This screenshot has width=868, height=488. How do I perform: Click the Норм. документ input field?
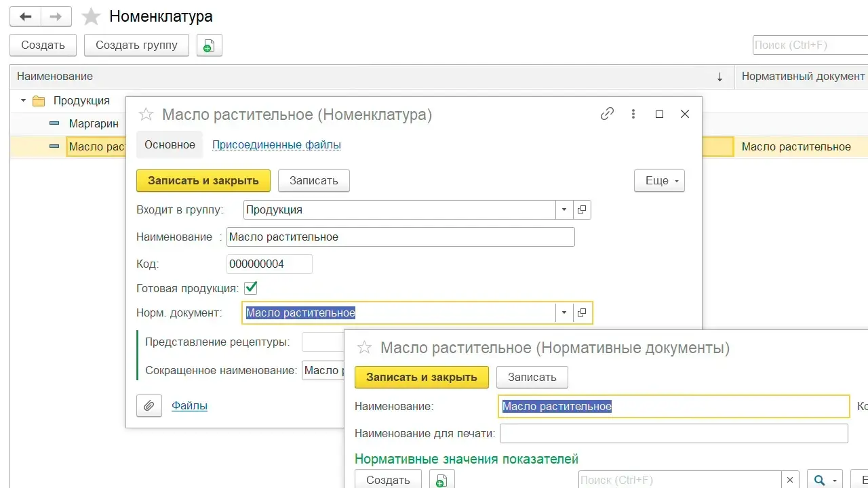[x=399, y=312]
